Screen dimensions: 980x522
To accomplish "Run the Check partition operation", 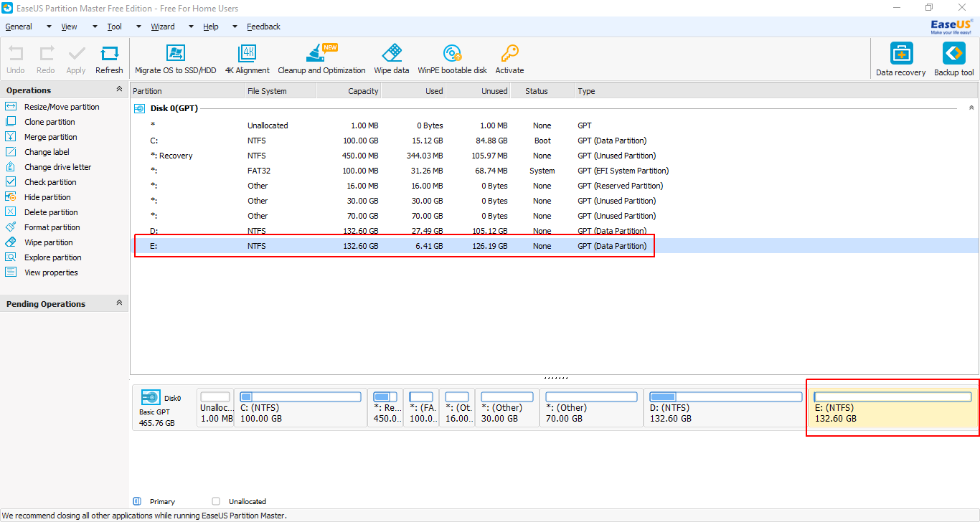I will tap(50, 182).
